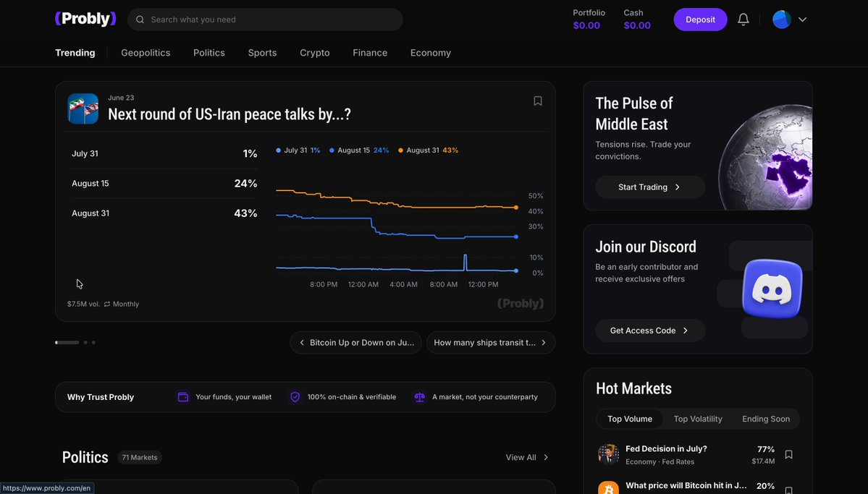
Task: Click Get Access Code button
Action: (x=650, y=331)
